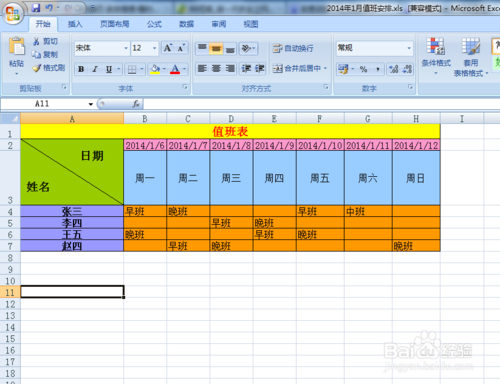Select cell containing 张三
The image size is (500, 384).
72,211
